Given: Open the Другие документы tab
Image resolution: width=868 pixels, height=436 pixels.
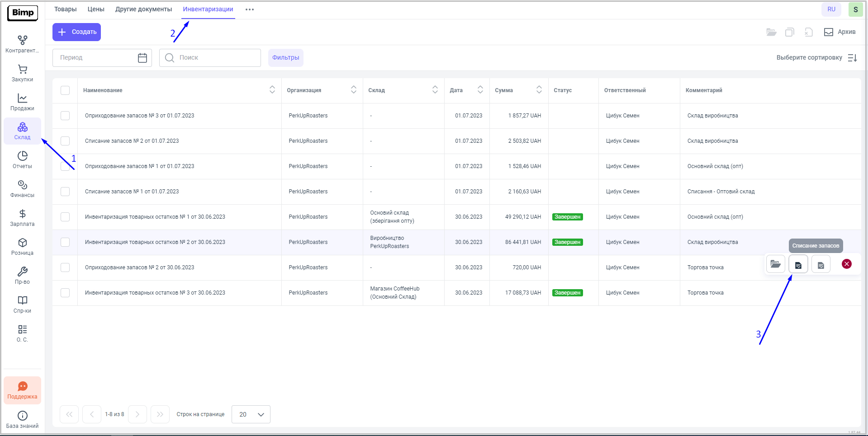Looking at the screenshot, I should click(143, 9).
